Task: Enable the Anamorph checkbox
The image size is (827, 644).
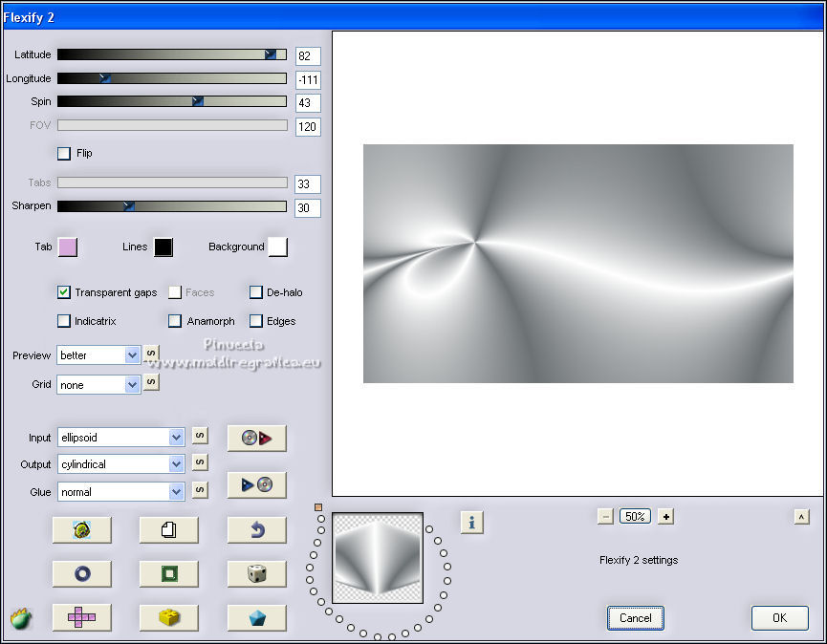Action: tap(175, 320)
